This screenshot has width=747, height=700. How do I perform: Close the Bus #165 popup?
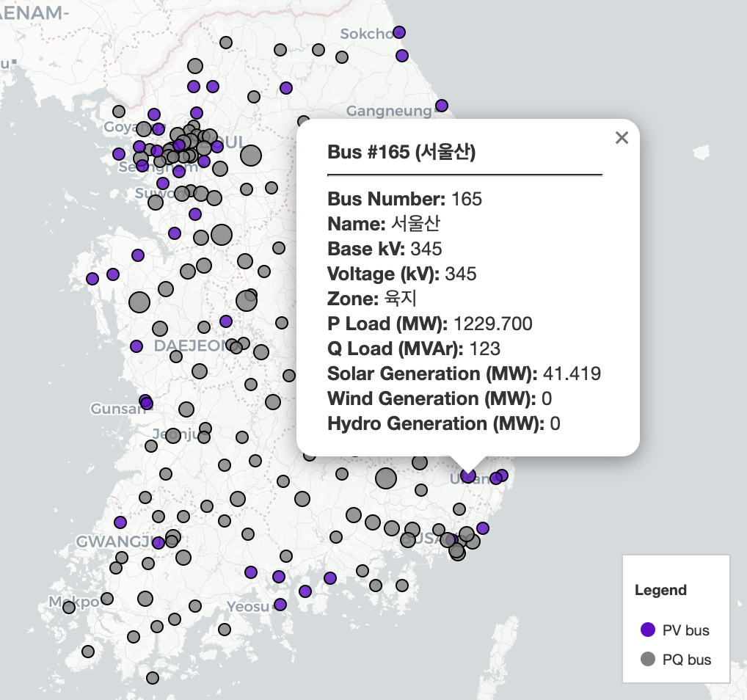[622, 138]
